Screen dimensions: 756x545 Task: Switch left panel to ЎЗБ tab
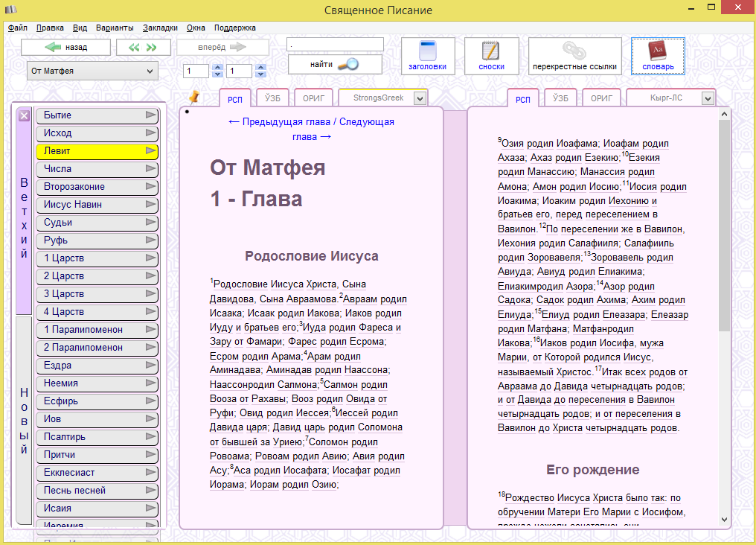(x=272, y=98)
